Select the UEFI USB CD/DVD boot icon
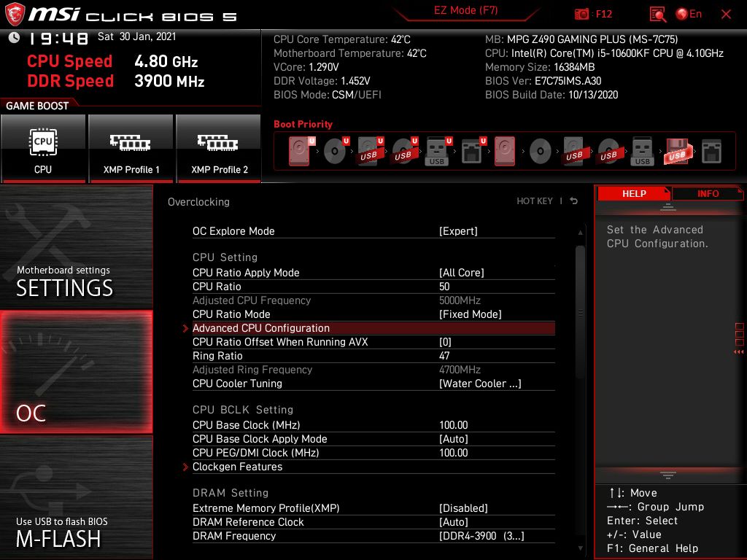The width and height of the screenshot is (747, 560). 404,151
